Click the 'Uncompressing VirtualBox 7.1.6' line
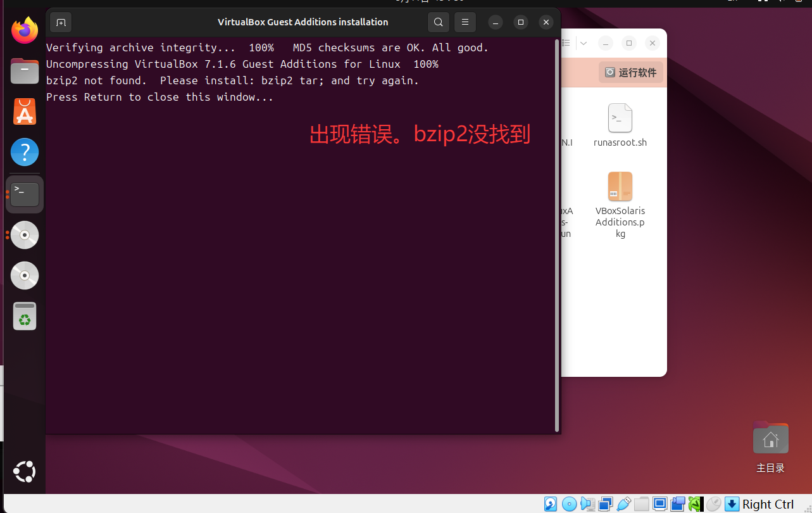The image size is (812, 513). pos(242,64)
